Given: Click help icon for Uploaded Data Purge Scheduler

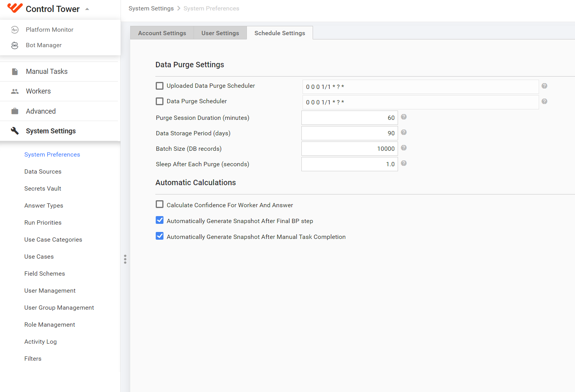Looking at the screenshot, I should click(544, 86).
